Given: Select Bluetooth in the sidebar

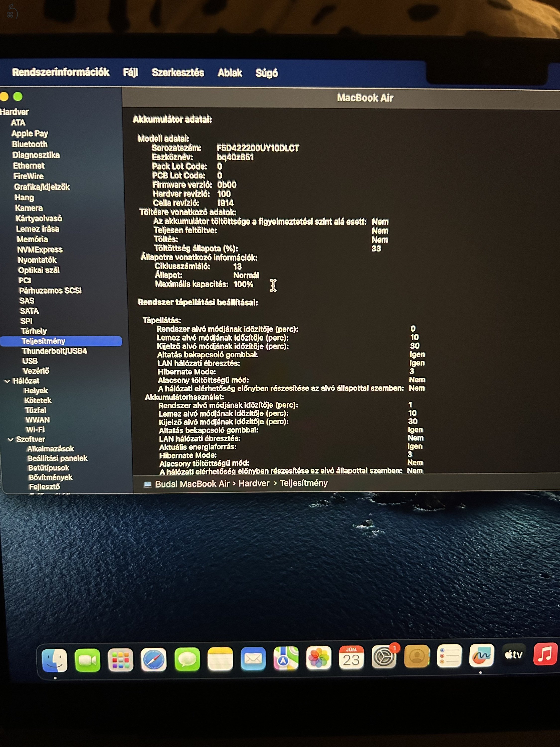Looking at the screenshot, I should click(x=30, y=144).
